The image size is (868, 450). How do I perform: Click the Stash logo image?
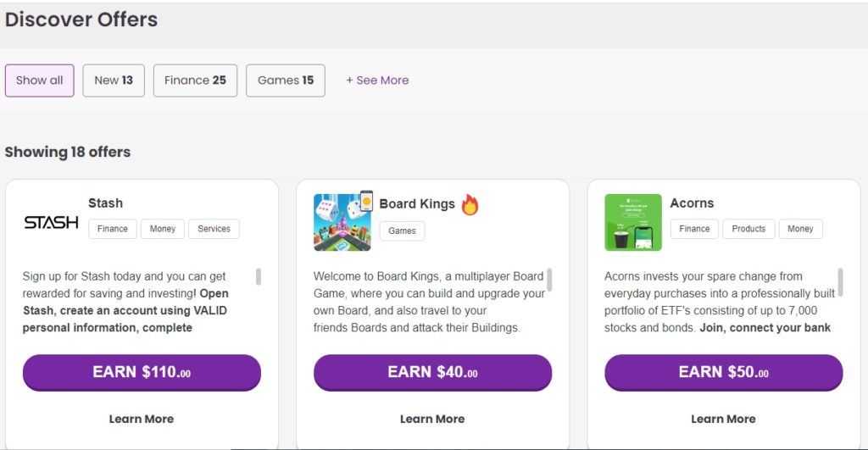point(51,223)
